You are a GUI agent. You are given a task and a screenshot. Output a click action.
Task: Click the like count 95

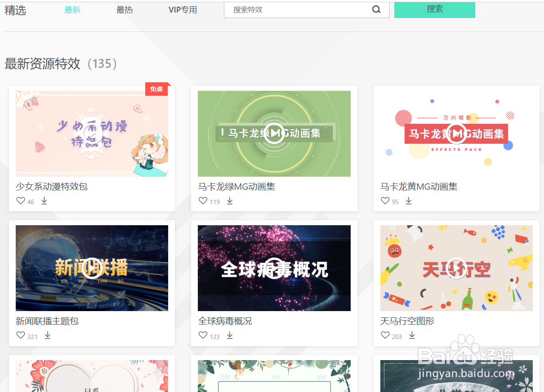[395, 202]
